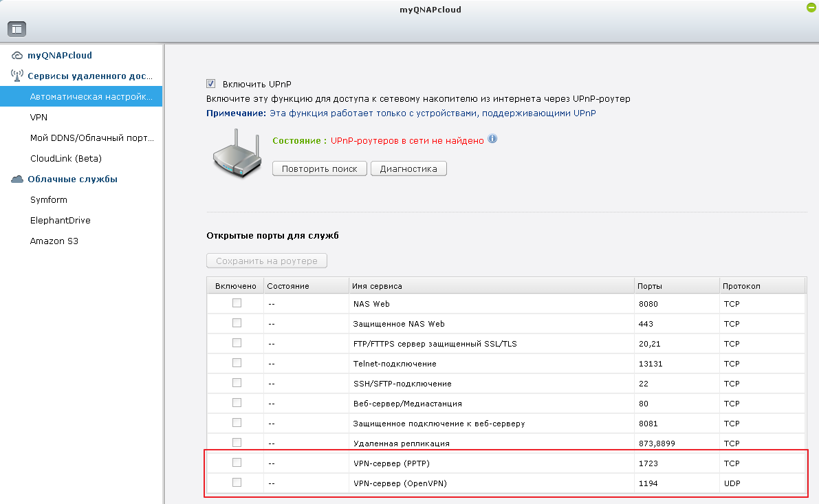819x504 pixels.
Task: Click port value 1194
Action: click(648, 483)
